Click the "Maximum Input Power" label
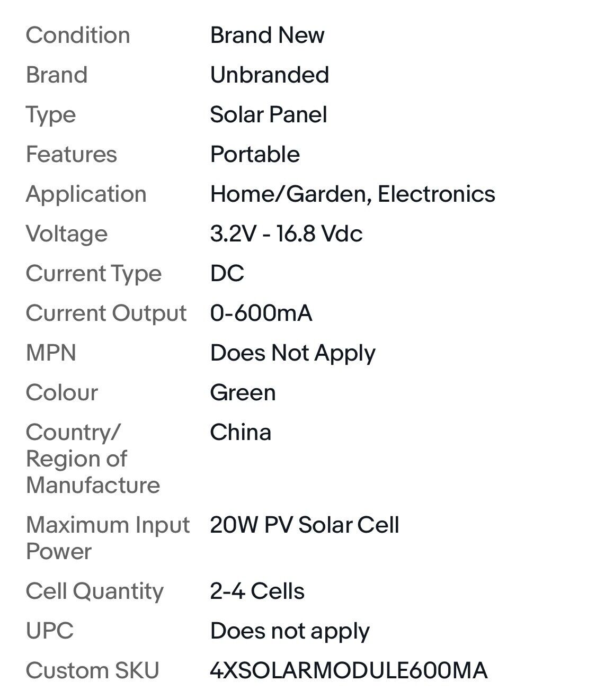Screen dimensions: 596x700 click(x=107, y=538)
